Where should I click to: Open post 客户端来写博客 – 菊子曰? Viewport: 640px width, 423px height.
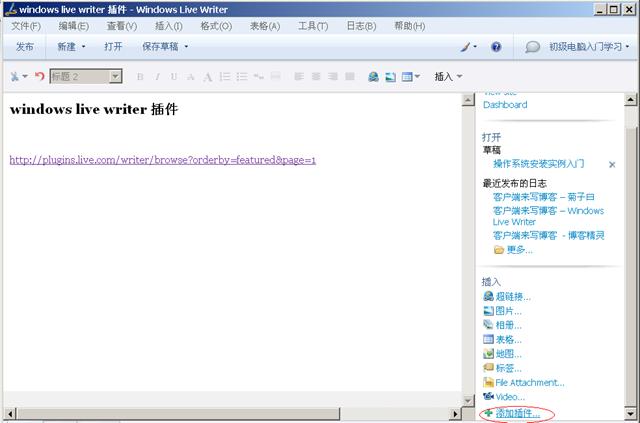tap(543, 197)
